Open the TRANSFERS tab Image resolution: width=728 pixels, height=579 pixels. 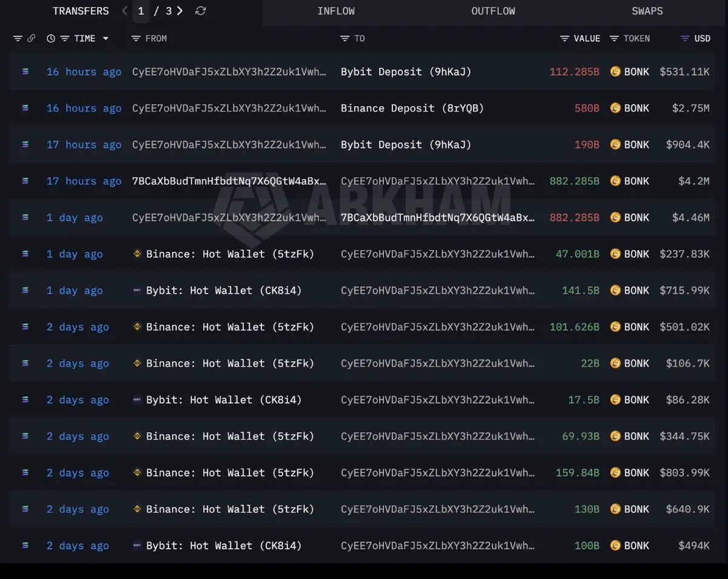tap(81, 11)
